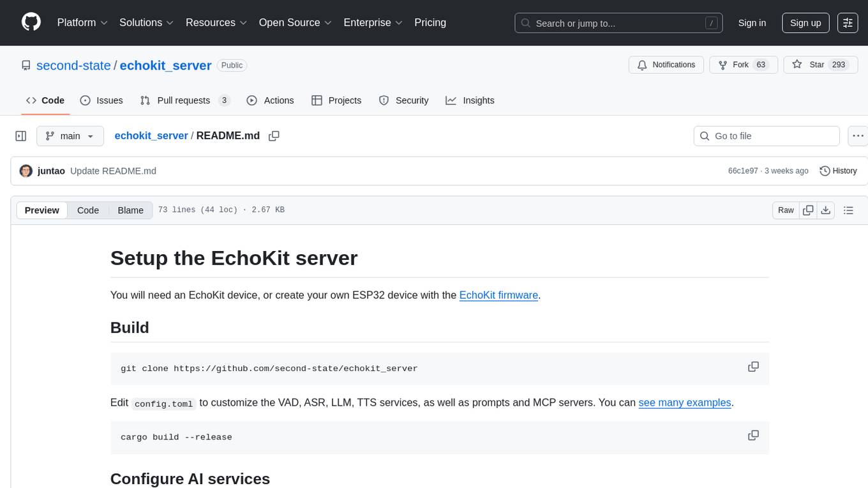View the file History
The height and width of the screenshot is (488, 868).
click(x=838, y=171)
